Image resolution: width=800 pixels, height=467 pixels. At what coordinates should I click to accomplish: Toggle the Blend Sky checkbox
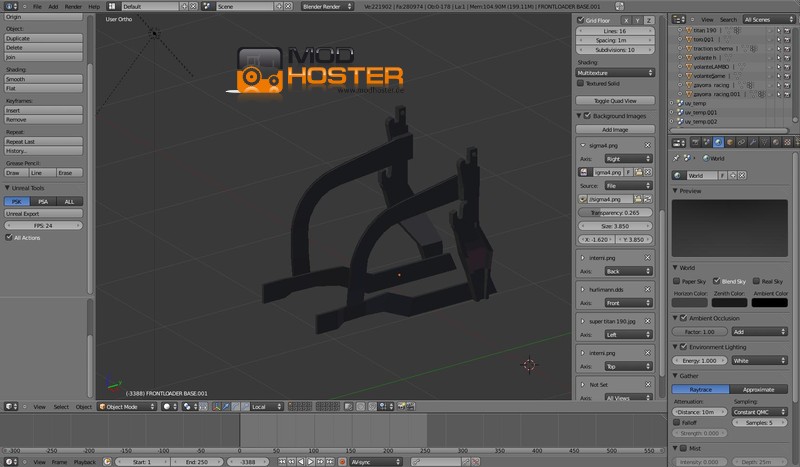pyautogui.click(x=716, y=281)
